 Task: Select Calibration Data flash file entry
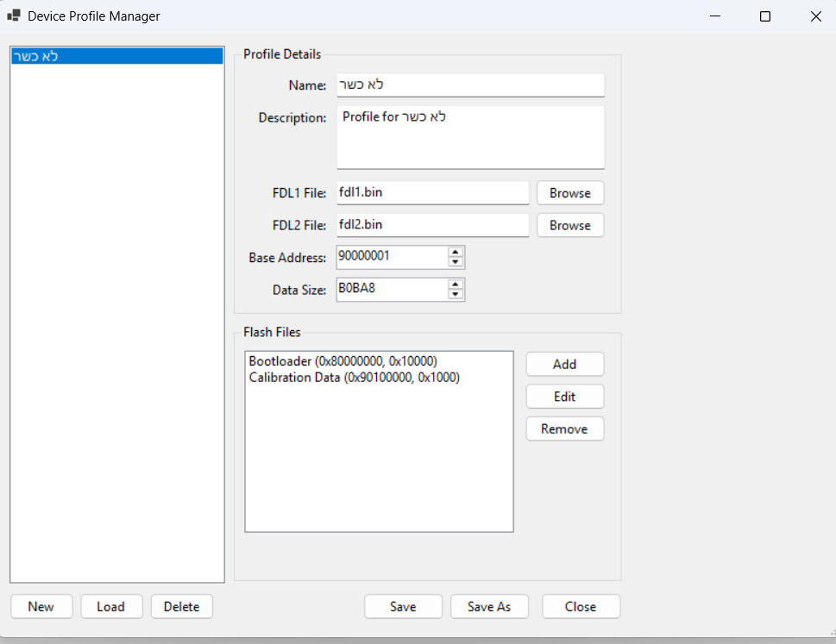coord(354,378)
